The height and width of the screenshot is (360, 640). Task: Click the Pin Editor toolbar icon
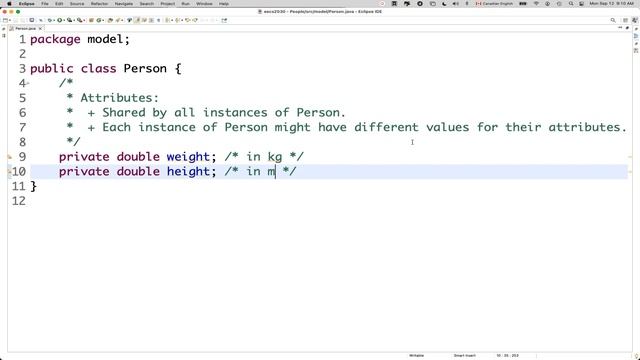pos(224,20)
